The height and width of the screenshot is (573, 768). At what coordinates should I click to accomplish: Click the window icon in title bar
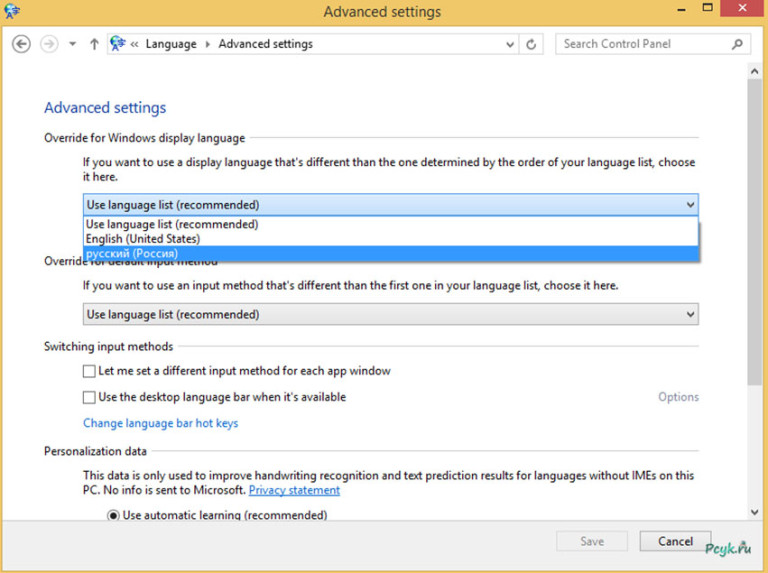pos(14,12)
